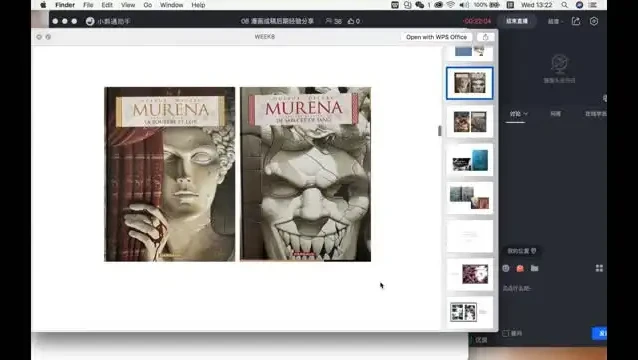Open the emoji picker icon in the chat panel
638x360 pixels.
click(506, 268)
